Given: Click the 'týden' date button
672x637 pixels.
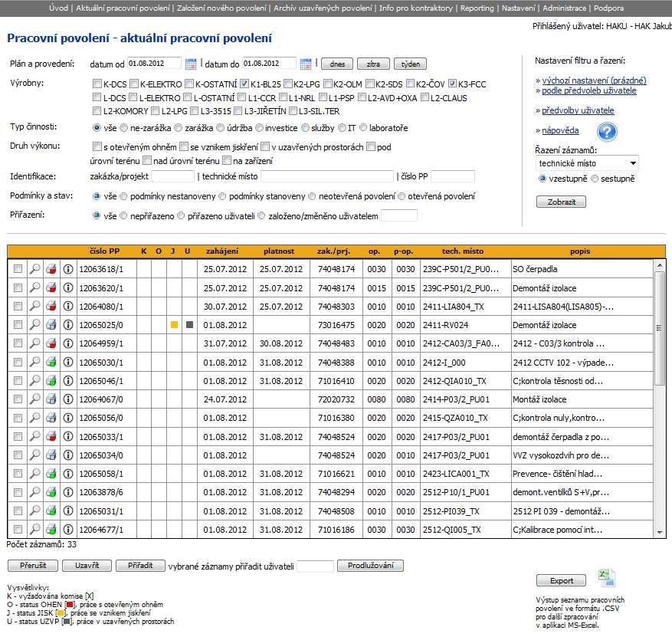Looking at the screenshot, I should tap(410, 64).
